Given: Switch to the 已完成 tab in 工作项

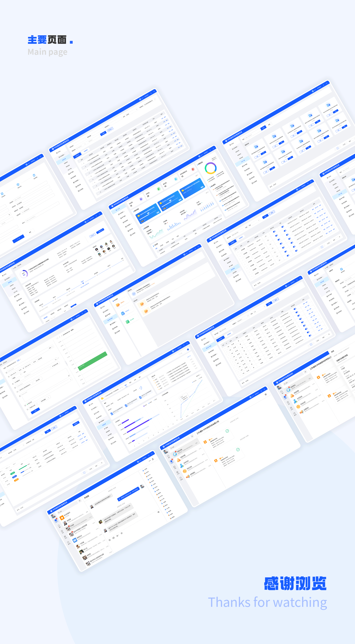Looking at the screenshot, I should point(168,242).
